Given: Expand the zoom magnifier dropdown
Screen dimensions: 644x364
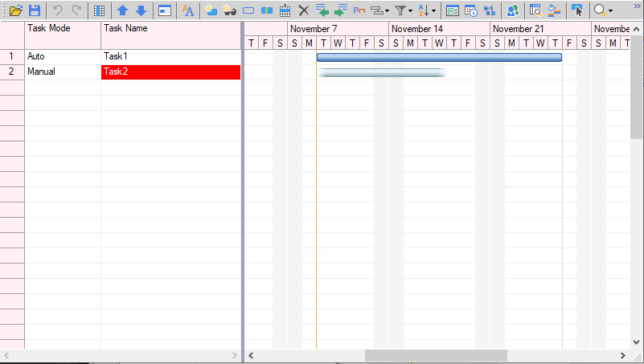Looking at the screenshot, I should click(603, 10).
